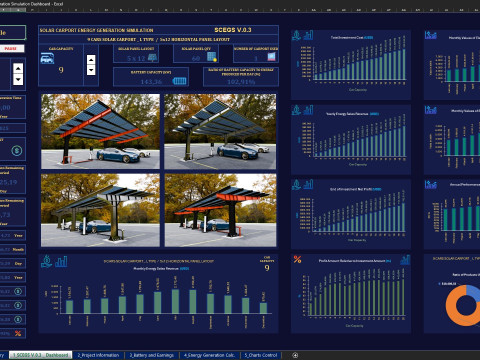Click the red percent icon in the left sidebar
The image size is (480, 360).
point(18,333)
